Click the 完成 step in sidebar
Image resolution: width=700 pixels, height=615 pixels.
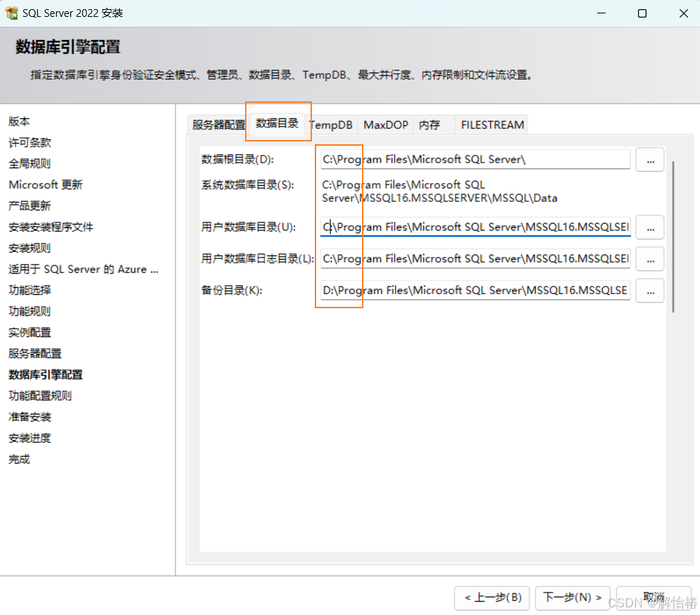click(x=19, y=459)
